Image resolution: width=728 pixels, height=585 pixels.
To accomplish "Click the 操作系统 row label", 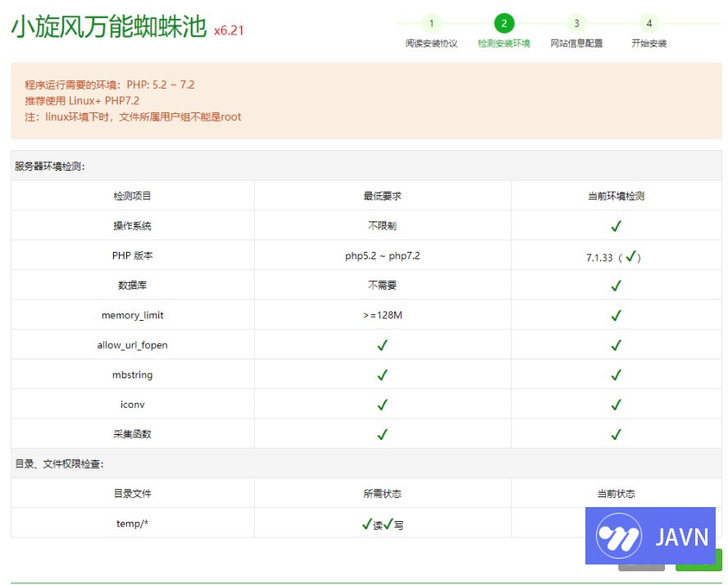I will [x=132, y=226].
